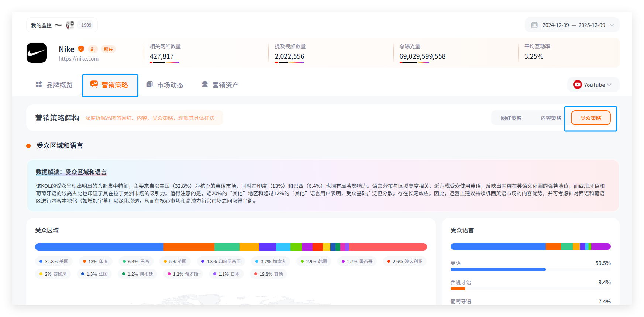Toggle the 其他 19.8% legend item
The image size is (644, 317).
point(268,274)
